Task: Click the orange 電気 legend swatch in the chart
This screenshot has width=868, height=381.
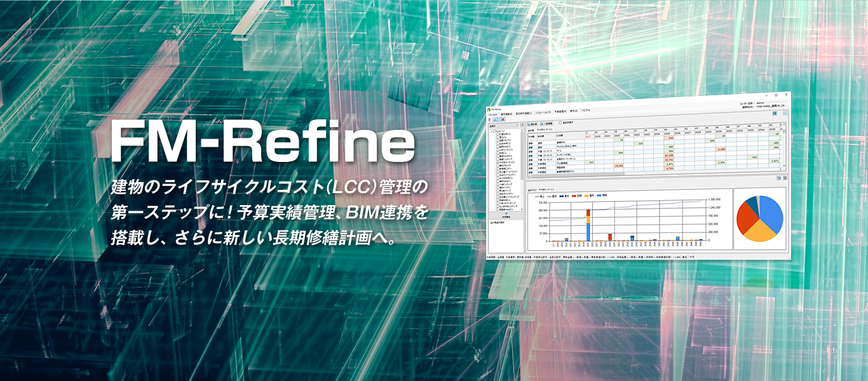Action: [x=587, y=196]
